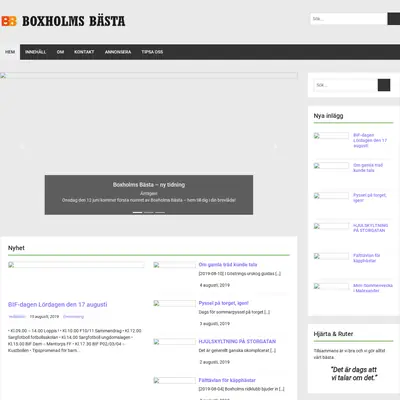
Task: Open HJULSKYLTNING PÅ STORGATAN in Nyhet
Action: pos(237,341)
